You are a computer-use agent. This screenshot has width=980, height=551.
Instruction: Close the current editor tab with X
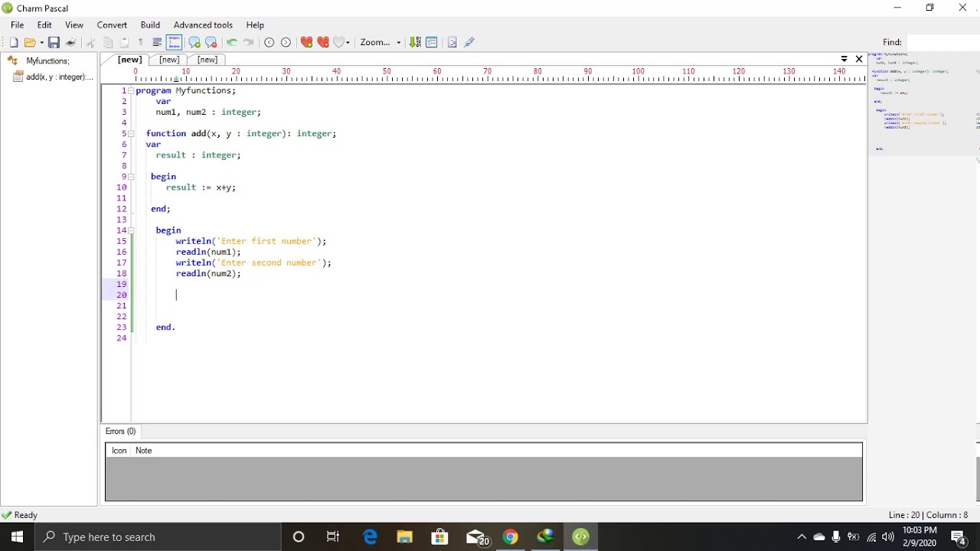point(859,59)
